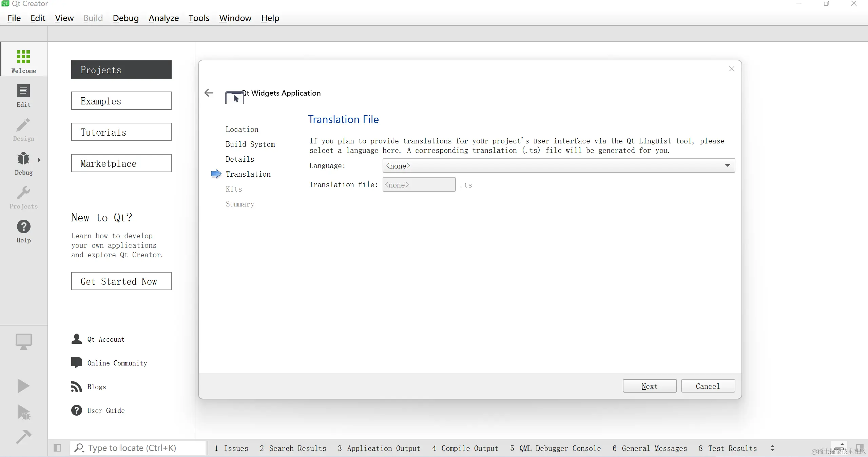Open the Marketplace section
Image resolution: width=868 pixels, height=457 pixels.
(121, 163)
